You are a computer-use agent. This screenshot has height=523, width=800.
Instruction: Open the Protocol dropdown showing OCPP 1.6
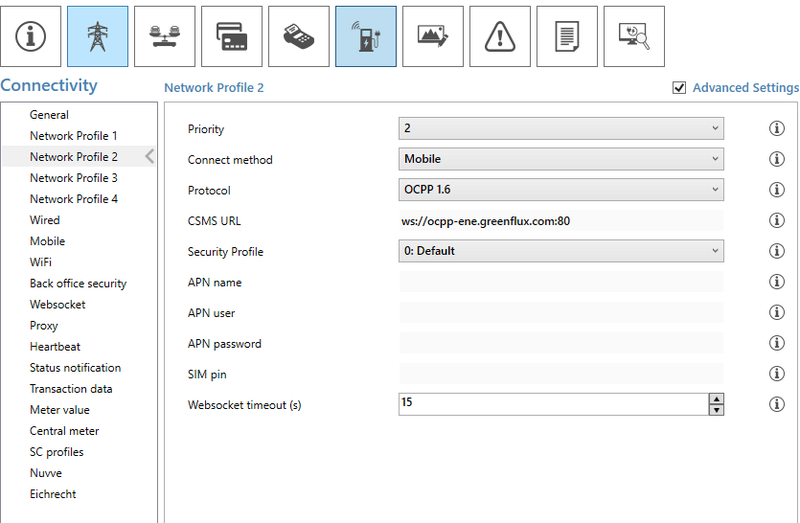[560, 190]
